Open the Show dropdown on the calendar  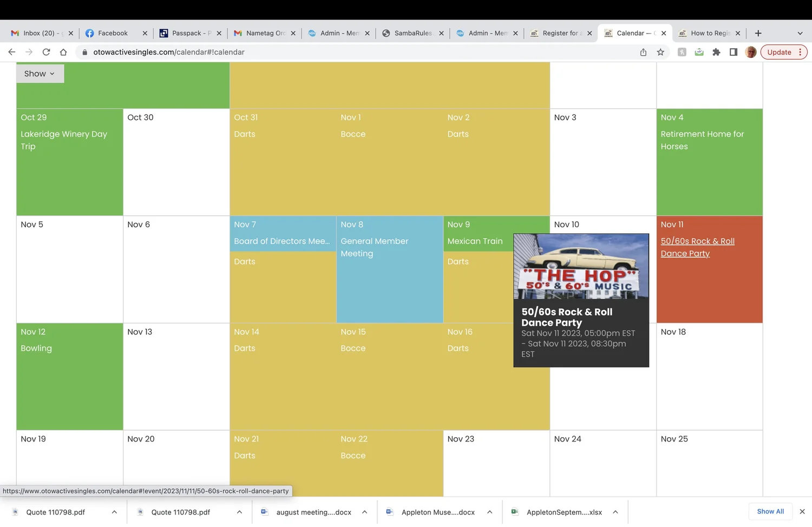click(40, 73)
